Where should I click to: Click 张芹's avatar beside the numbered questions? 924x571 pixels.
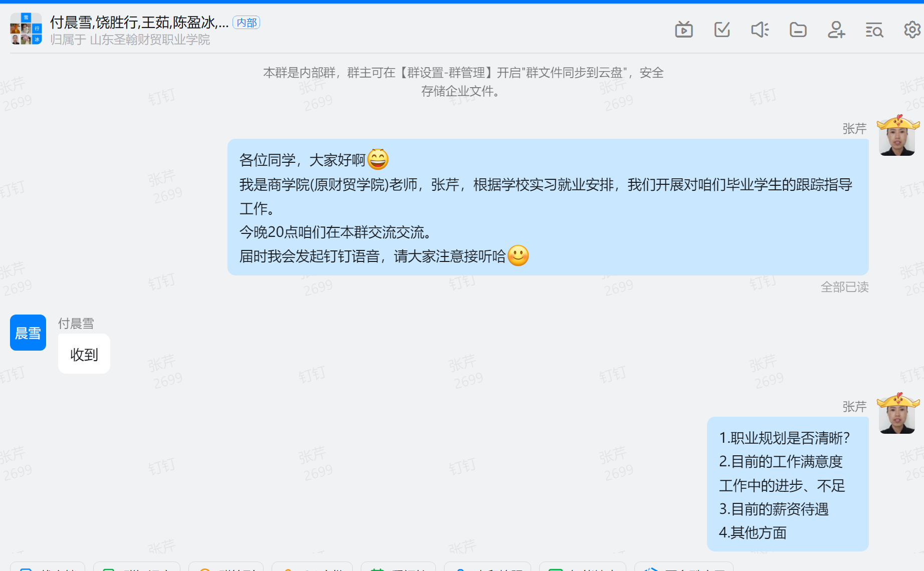pyautogui.click(x=897, y=414)
